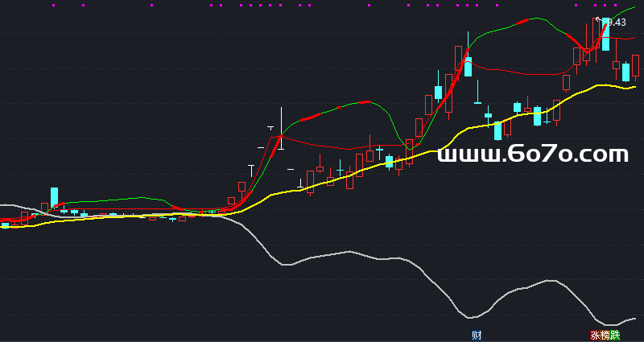Click the thick red segment atop middle green arc

click(x=357, y=103)
